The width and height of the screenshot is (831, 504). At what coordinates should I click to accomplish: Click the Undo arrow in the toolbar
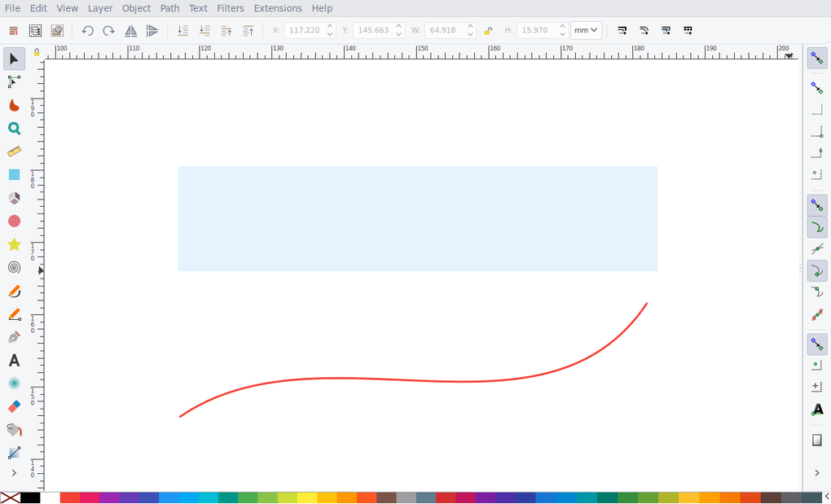coord(87,30)
